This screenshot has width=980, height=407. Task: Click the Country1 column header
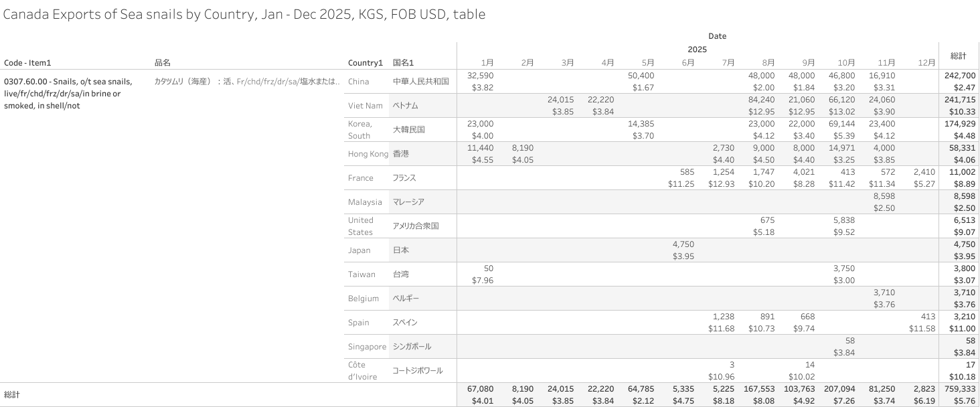(x=365, y=63)
